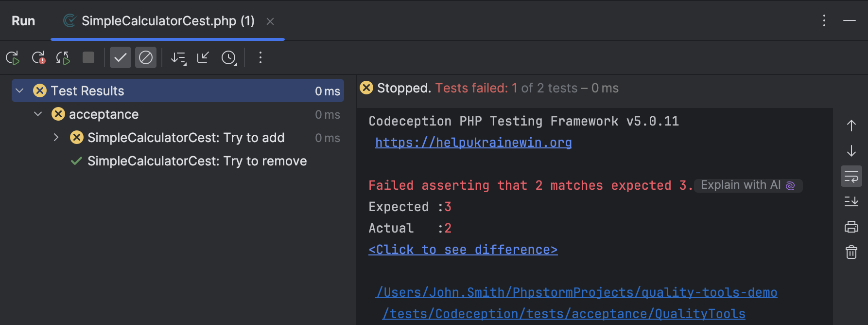This screenshot has height=325, width=868.
Task: Toggle showing ignored tests
Action: (146, 57)
